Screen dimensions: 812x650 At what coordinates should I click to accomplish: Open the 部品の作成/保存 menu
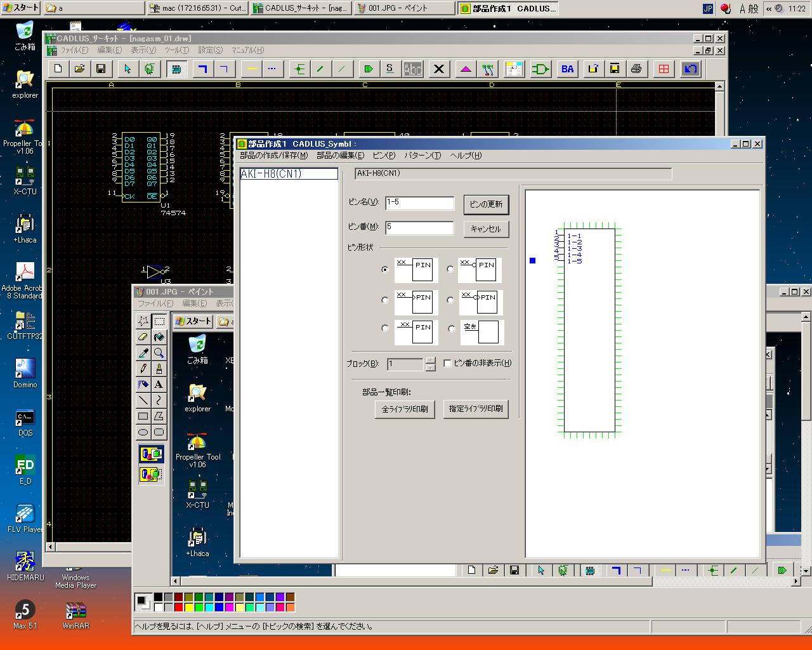pyautogui.click(x=273, y=156)
